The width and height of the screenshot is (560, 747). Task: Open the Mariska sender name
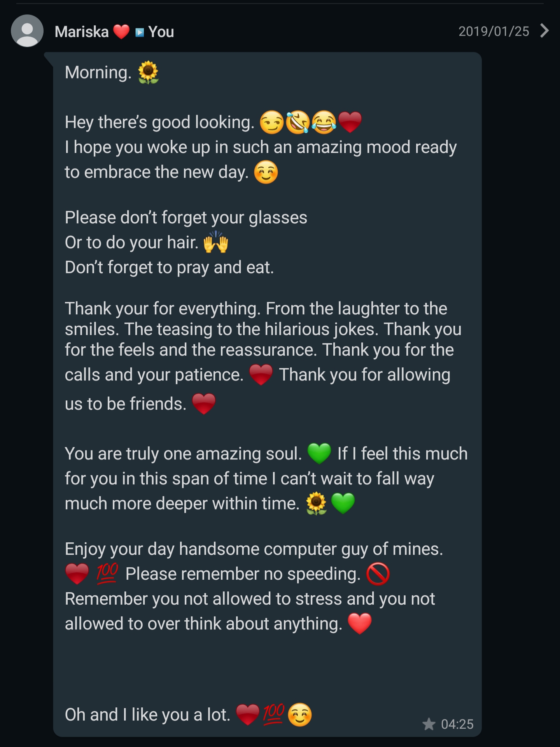click(x=82, y=32)
